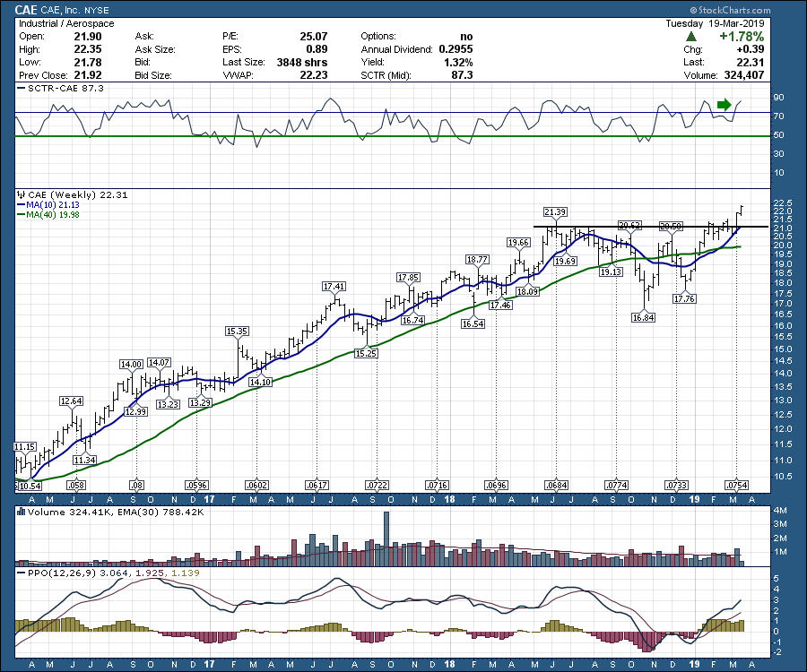The height and width of the screenshot is (672, 807).
Task: Click the 17.76 low price label
Action: [684, 298]
